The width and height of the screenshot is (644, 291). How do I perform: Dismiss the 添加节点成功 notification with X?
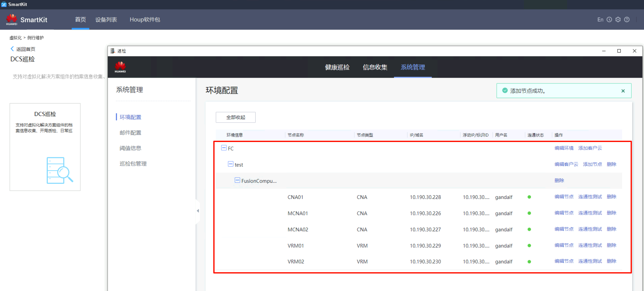point(623,91)
